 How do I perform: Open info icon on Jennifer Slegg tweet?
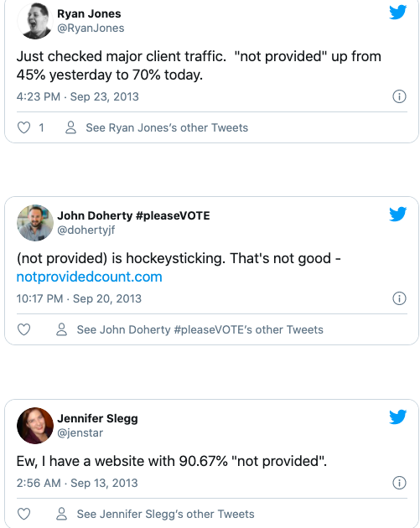[399, 483]
